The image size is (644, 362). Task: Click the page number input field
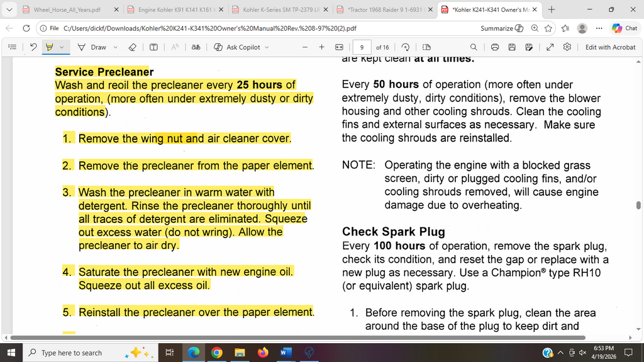pyautogui.click(x=362, y=47)
